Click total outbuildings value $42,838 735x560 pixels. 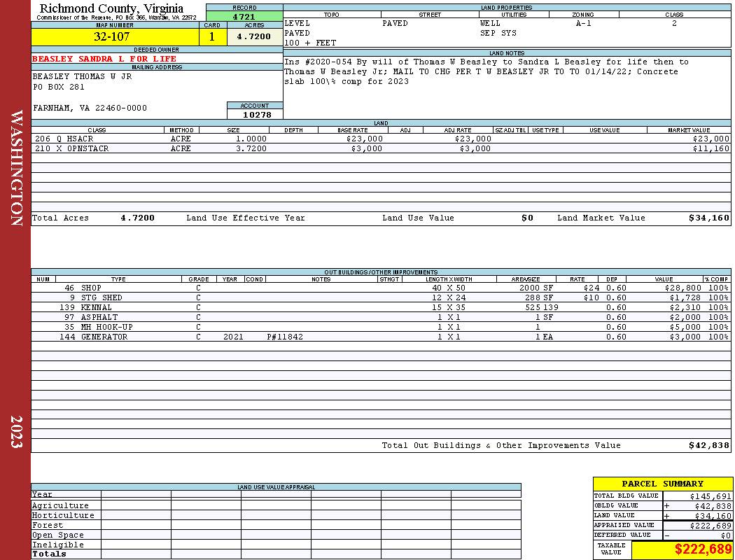coord(708,446)
